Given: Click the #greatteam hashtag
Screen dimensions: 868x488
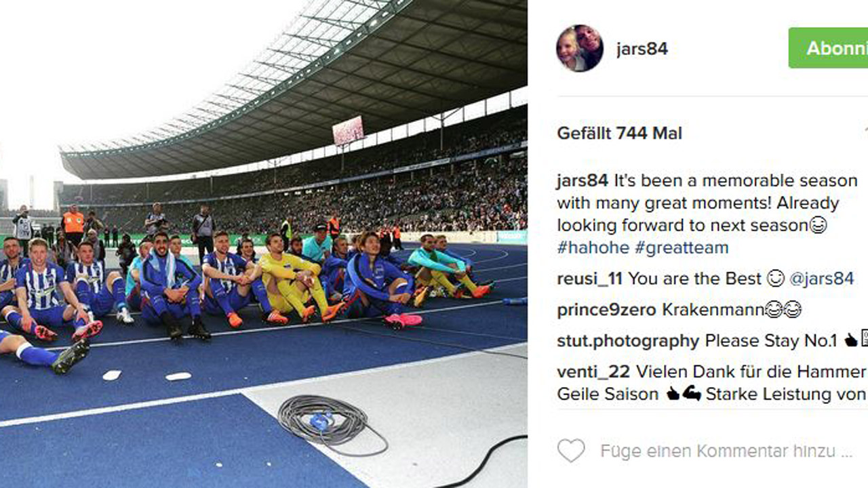Looking at the screenshot, I should click(682, 247).
